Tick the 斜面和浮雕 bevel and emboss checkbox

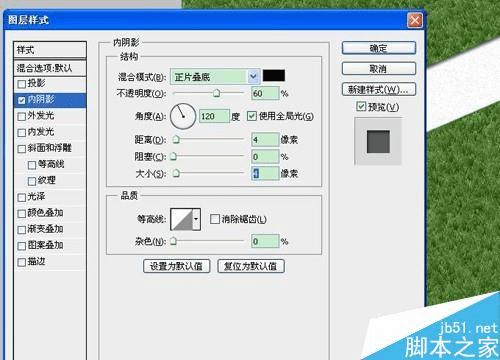[x=22, y=149]
